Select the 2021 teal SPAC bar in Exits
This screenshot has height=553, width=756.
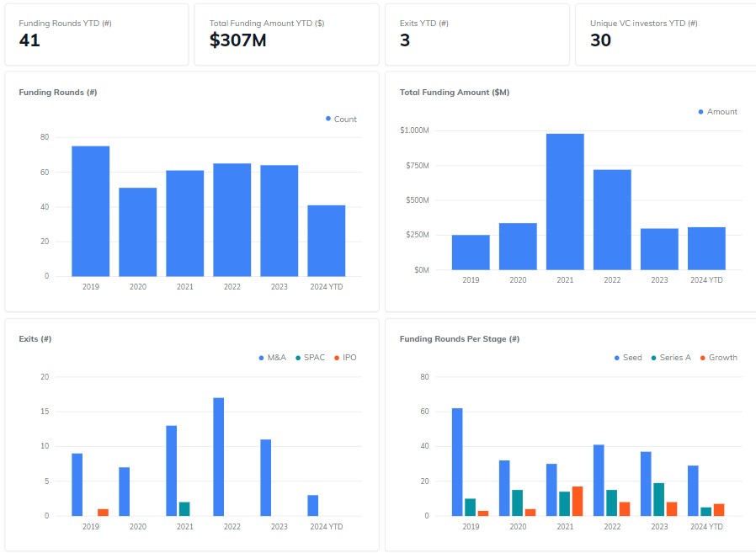(x=184, y=509)
